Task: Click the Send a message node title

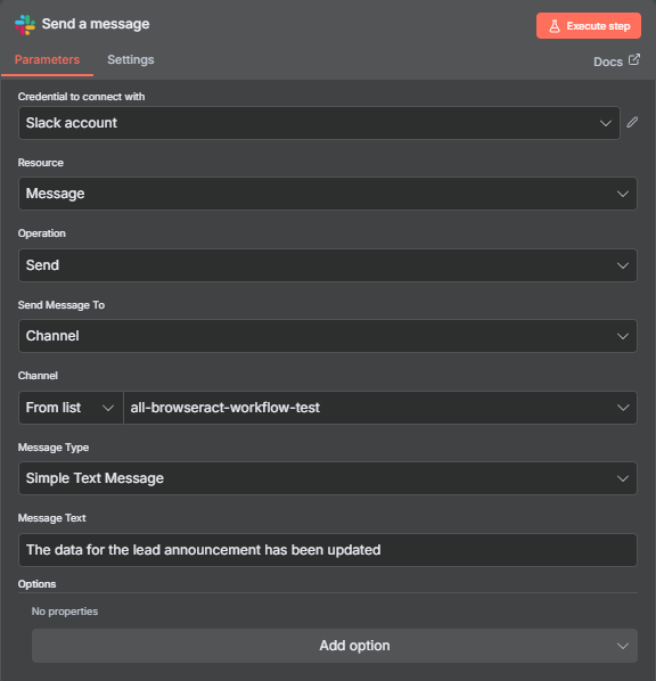Action: pos(95,24)
